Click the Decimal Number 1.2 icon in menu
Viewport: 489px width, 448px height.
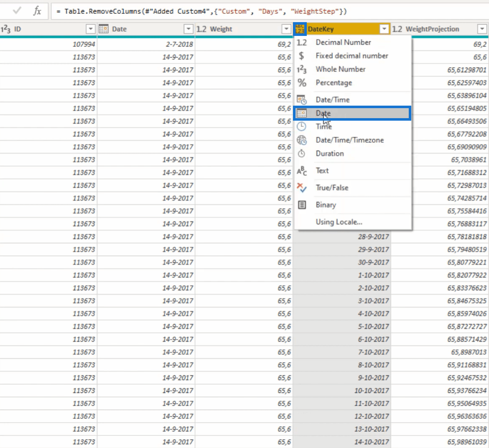(302, 42)
